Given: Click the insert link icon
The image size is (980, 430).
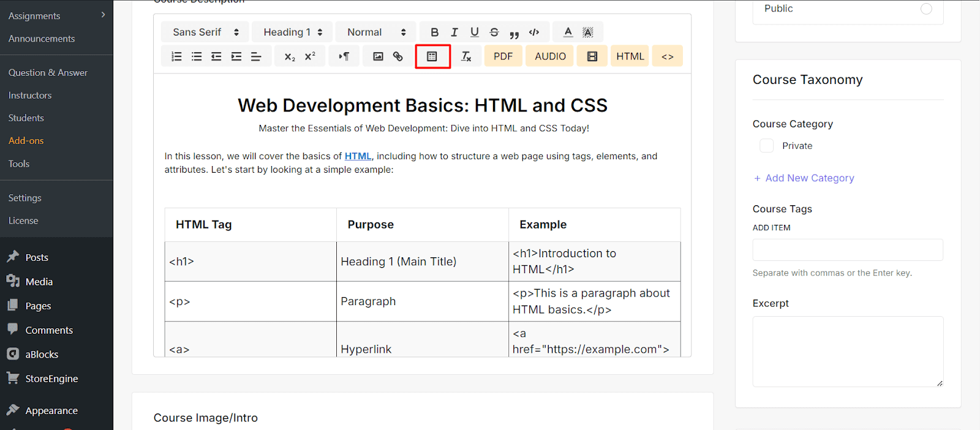Looking at the screenshot, I should [x=398, y=56].
